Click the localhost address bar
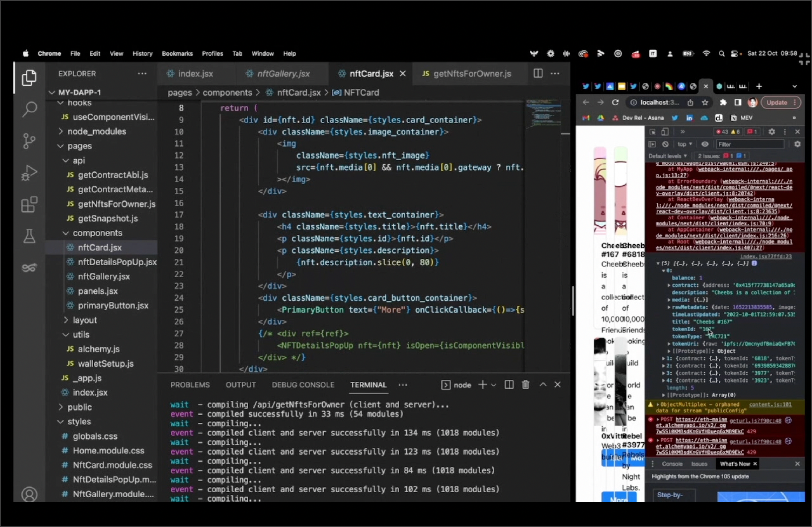The image size is (812, 527). point(659,102)
